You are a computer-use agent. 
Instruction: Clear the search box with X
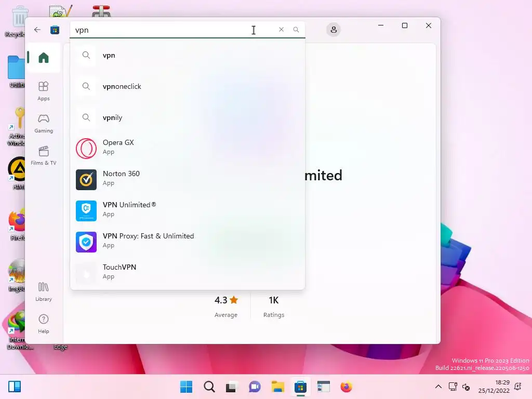point(281,30)
